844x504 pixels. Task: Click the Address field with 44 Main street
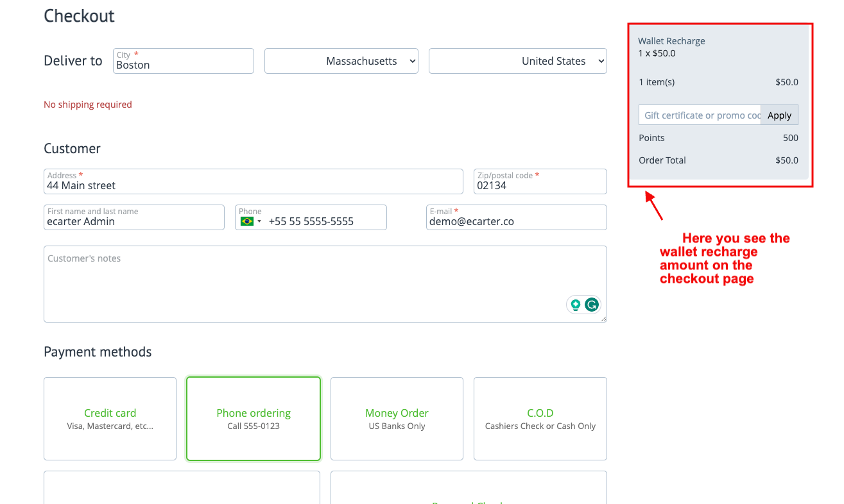[x=253, y=185]
